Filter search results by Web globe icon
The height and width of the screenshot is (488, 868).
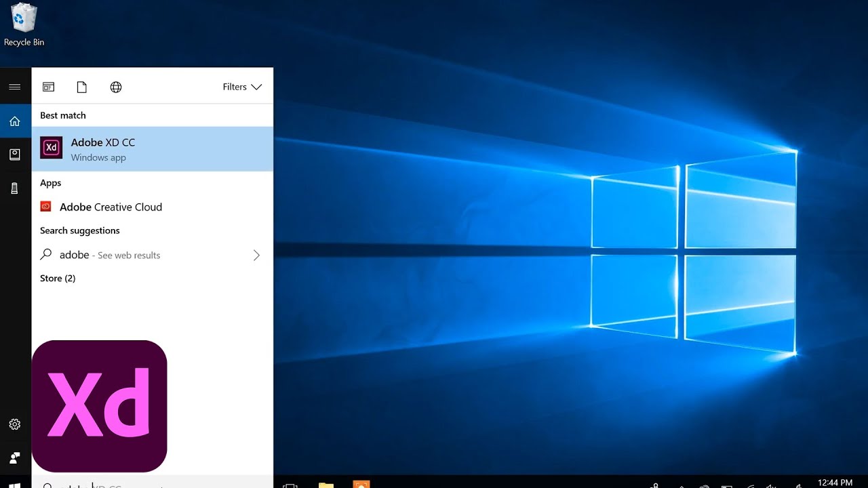pos(116,87)
